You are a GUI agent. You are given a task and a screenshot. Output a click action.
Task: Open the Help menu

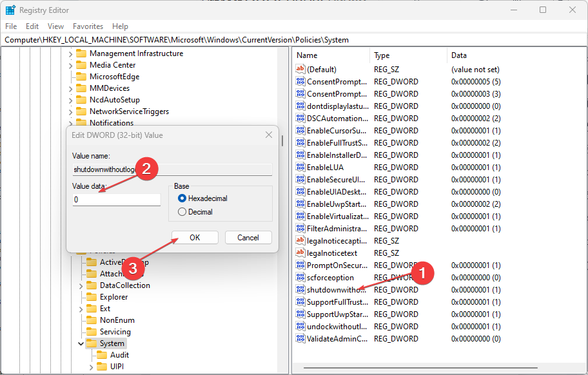(120, 26)
